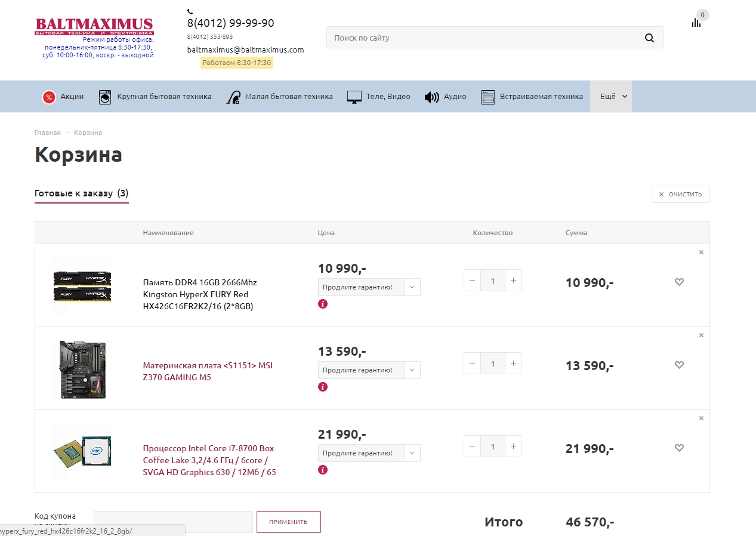Click Работаем 8:30-17:30 badge
This screenshot has height=536, width=756.
pyautogui.click(x=237, y=63)
